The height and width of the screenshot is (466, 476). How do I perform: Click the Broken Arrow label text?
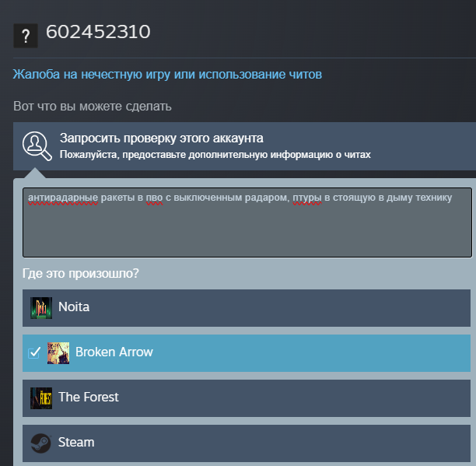point(114,352)
